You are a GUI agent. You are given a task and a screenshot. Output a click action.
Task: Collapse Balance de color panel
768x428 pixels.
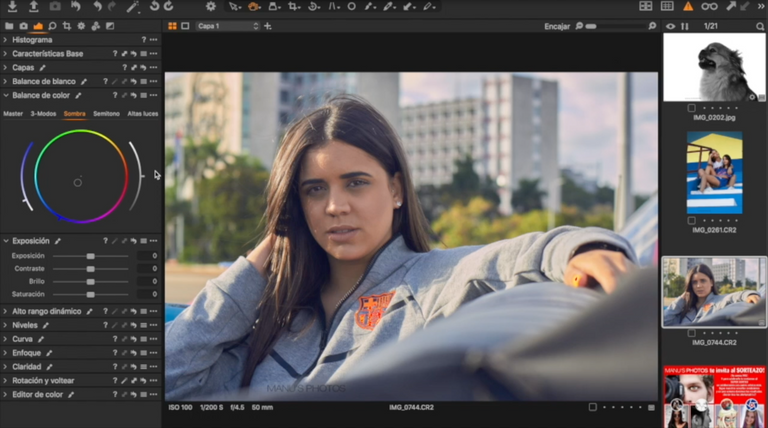tap(5, 95)
